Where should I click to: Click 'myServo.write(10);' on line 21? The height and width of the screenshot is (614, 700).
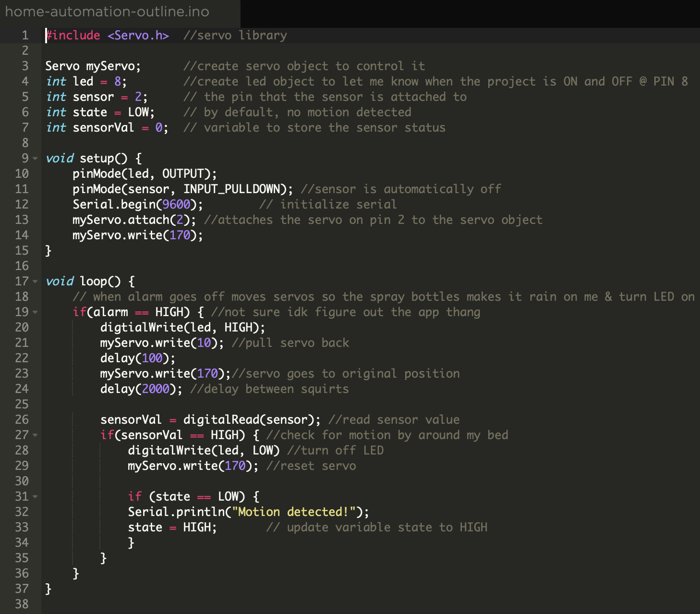pyautogui.click(x=162, y=343)
